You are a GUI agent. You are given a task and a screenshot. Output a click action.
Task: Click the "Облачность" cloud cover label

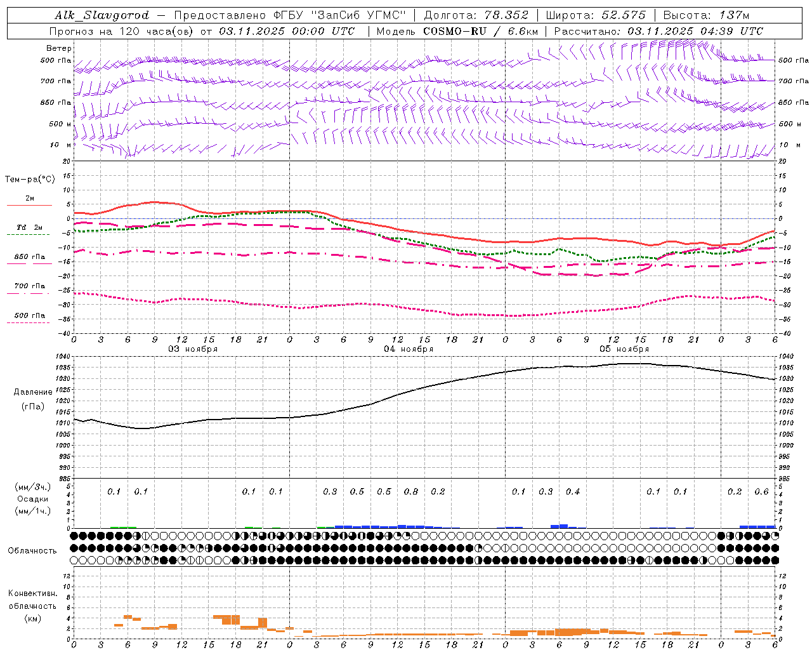(x=32, y=550)
